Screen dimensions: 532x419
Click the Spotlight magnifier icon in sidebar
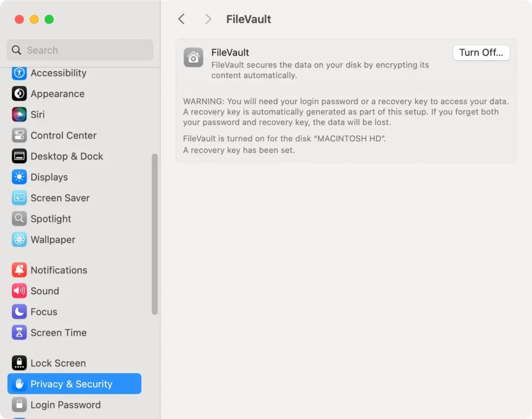(19, 219)
